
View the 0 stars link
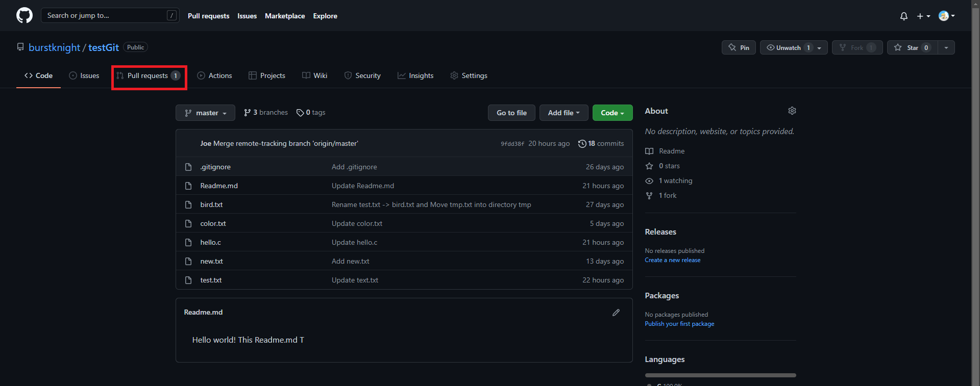click(663, 166)
